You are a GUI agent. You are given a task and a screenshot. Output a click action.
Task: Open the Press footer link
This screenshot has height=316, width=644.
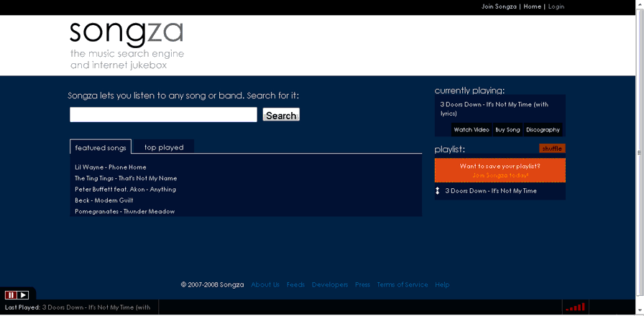pos(362,284)
